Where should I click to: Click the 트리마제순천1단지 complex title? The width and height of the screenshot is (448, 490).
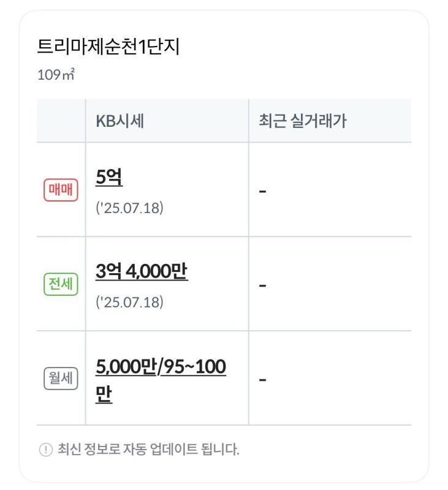tap(108, 47)
